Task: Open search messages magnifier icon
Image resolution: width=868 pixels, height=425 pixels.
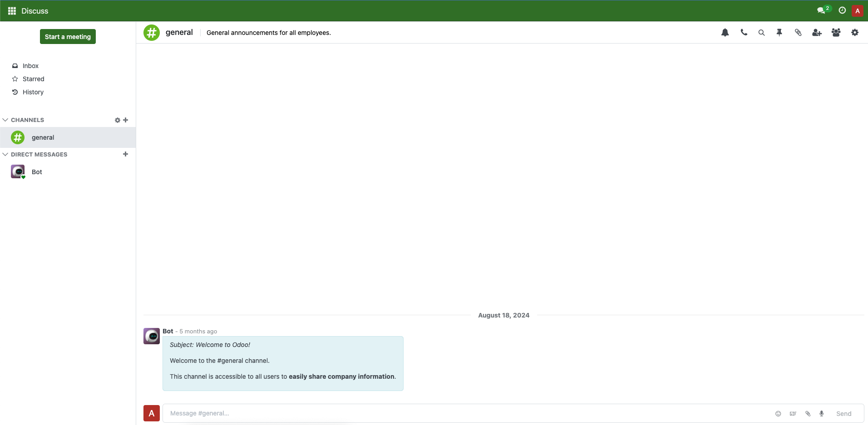Action: pos(761,33)
